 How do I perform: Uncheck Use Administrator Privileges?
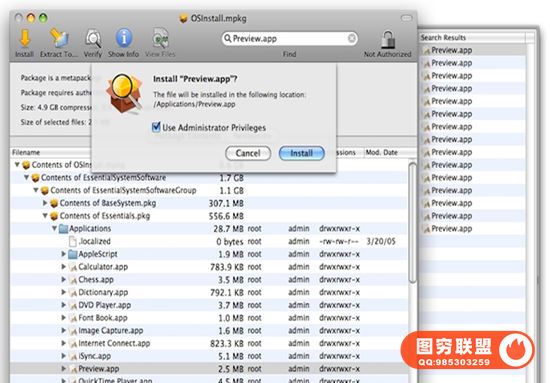156,127
